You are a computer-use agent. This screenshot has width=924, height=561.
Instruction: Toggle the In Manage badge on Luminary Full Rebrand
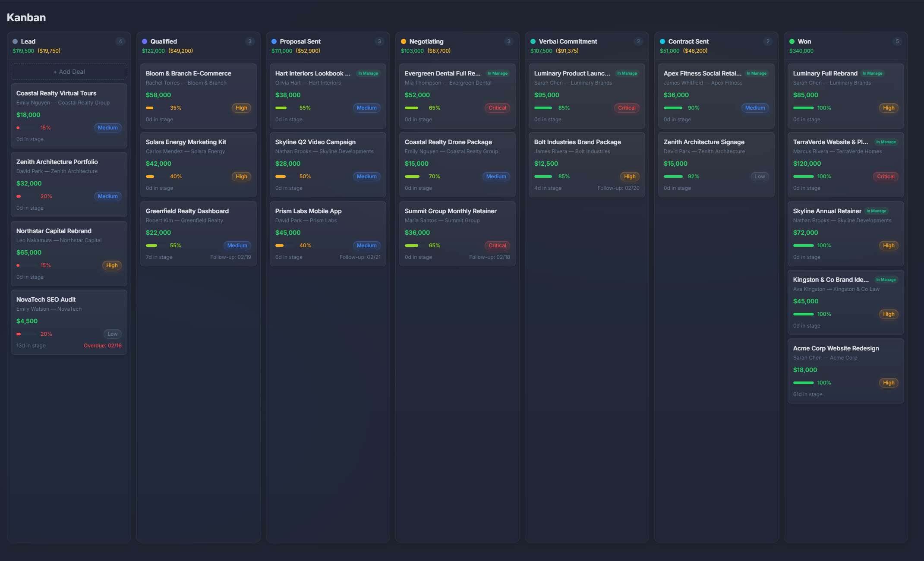point(873,73)
